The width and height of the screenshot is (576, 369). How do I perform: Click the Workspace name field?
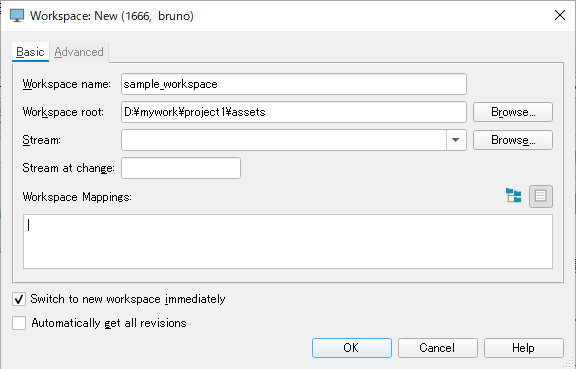294,84
